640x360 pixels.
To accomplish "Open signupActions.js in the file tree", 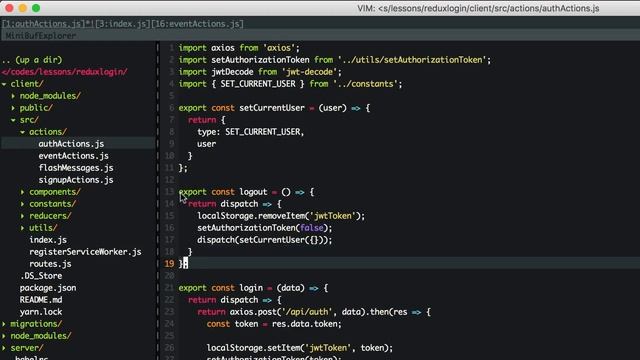I will tap(76, 180).
